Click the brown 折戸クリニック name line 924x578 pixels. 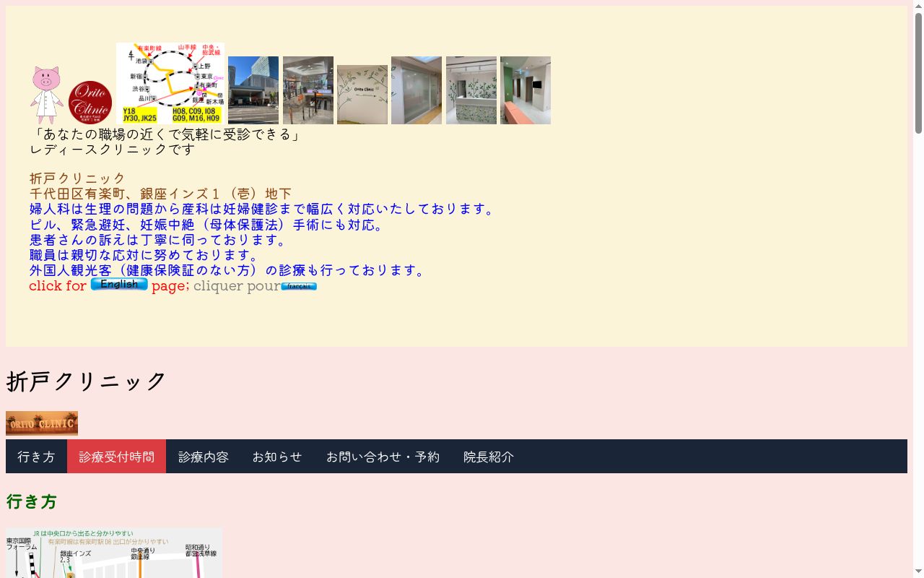click(78, 178)
